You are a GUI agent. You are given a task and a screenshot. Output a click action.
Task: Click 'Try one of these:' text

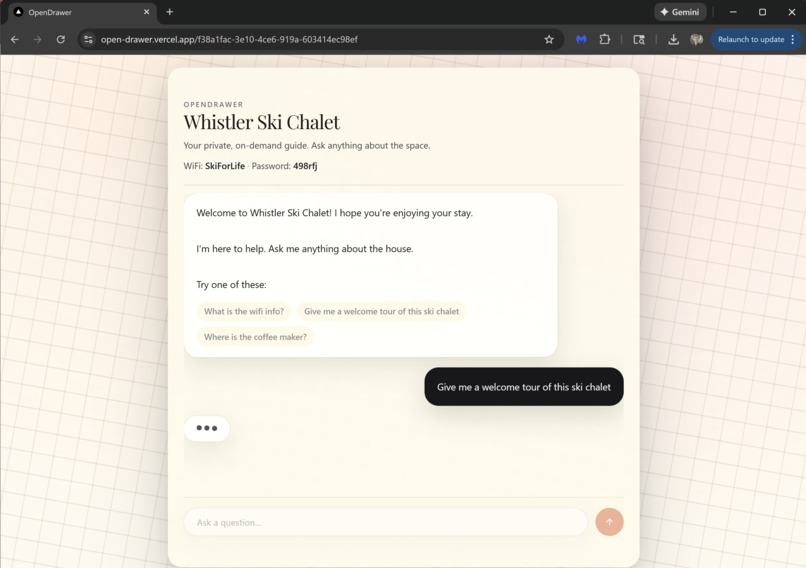(x=231, y=285)
